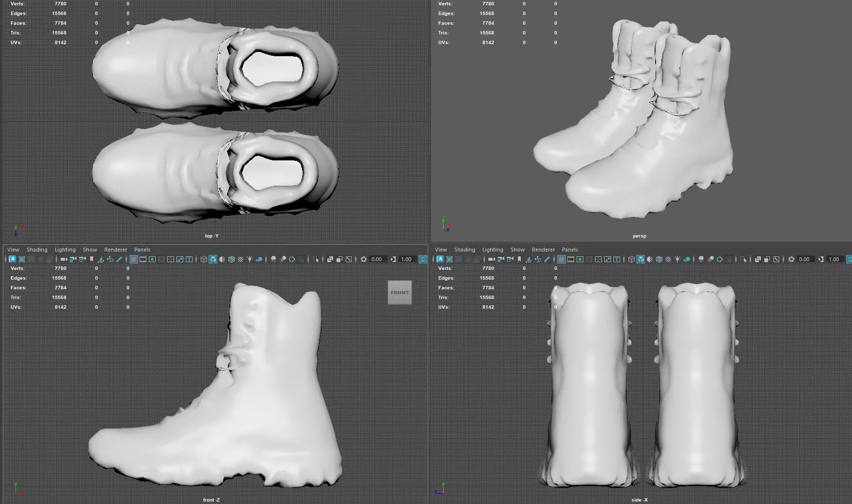Toggle shadows icon in front panel toolbar

coord(259,259)
